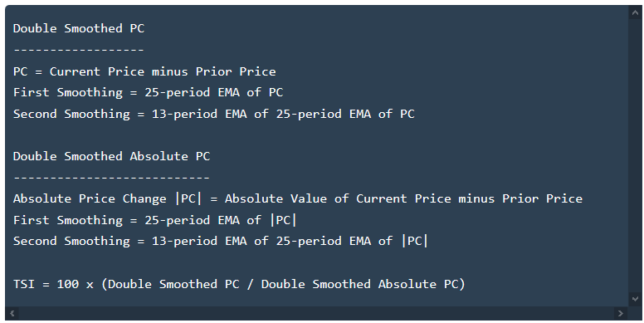Click the 'Second Smoothing' line ending in 'of PC'
644x323 pixels.
pos(214,114)
